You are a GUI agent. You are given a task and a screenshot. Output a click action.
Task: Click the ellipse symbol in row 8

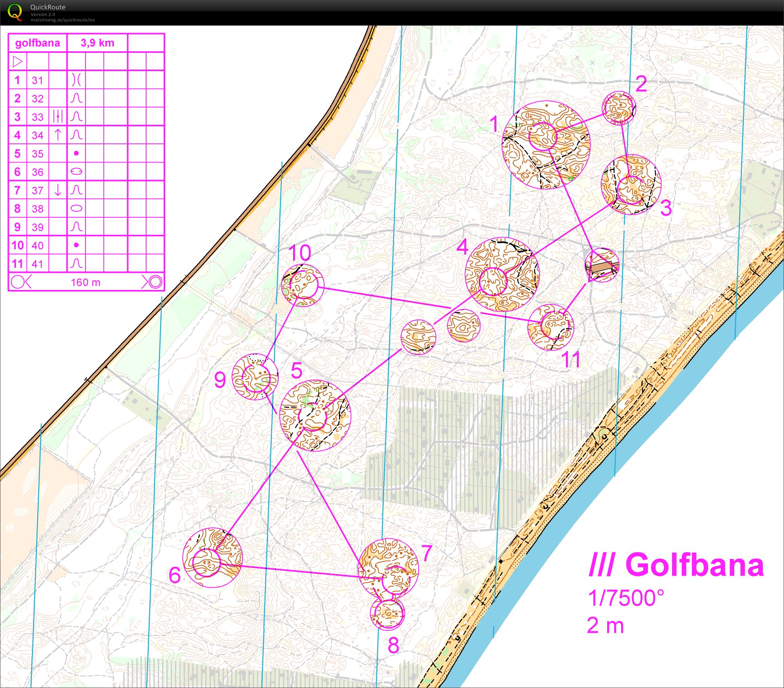point(77,208)
